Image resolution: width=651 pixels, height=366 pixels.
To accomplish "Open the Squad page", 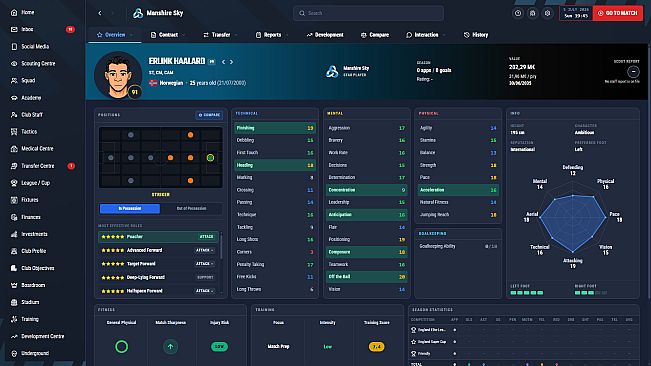I will point(28,81).
